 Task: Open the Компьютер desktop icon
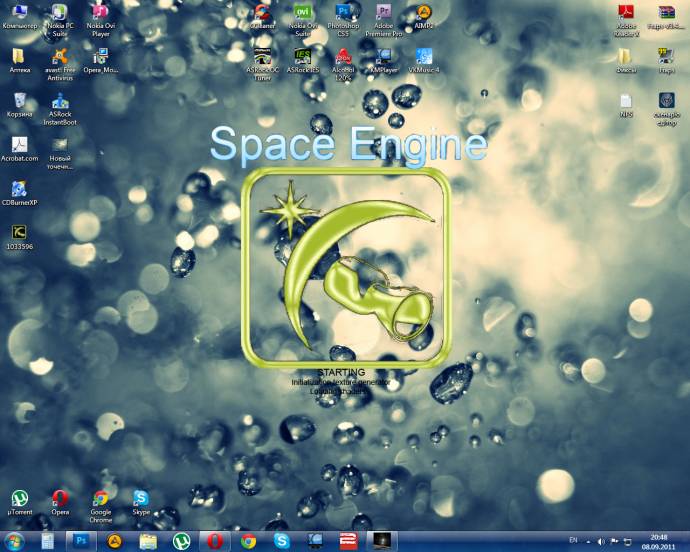(x=19, y=18)
